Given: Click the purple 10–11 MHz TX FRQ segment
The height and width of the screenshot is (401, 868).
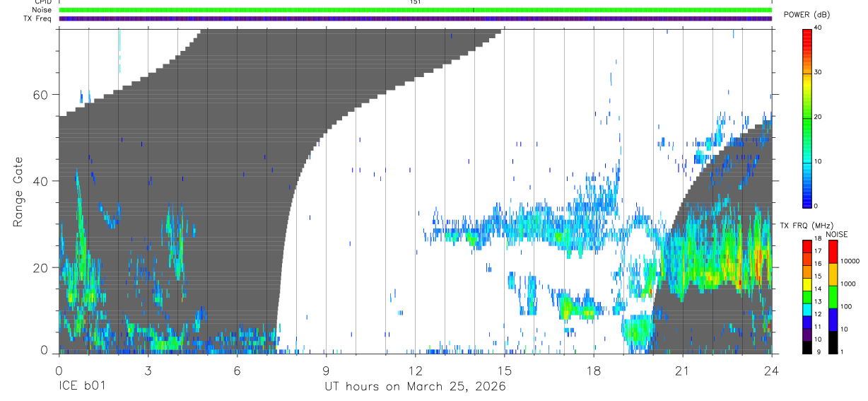Looking at the screenshot, I should 807,334.
